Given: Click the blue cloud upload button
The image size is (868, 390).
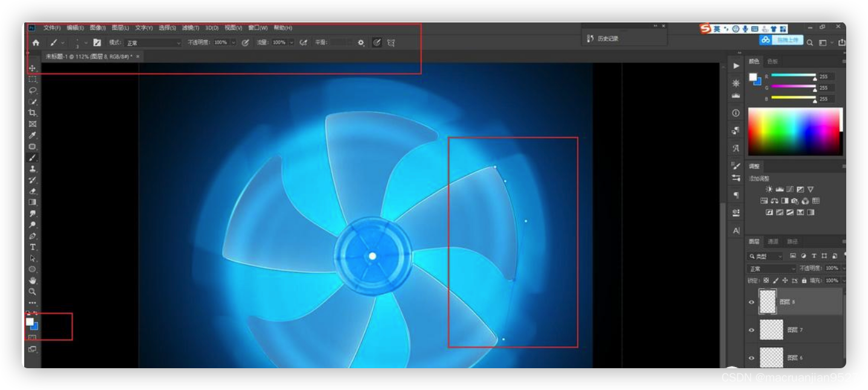Looking at the screenshot, I should tap(781, 40).
